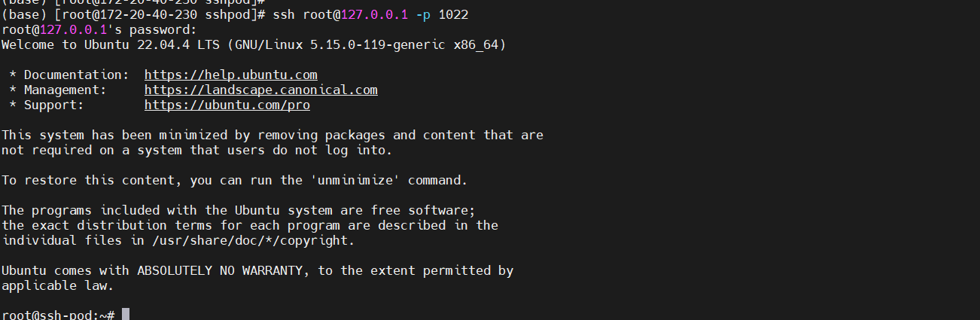Screen dimensions: 980x320
Task: Click the magenta 127.0.0.1 in the ssh command
Action: coord(374,15)
